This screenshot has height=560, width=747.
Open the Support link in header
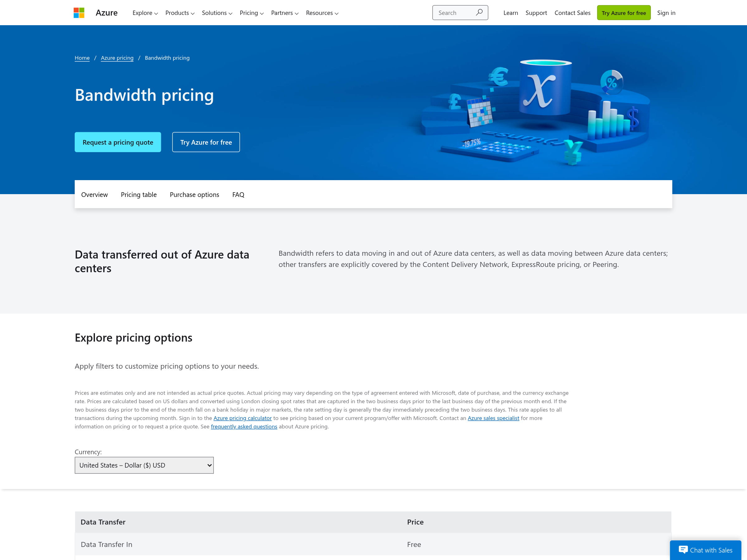coord(536,13)
